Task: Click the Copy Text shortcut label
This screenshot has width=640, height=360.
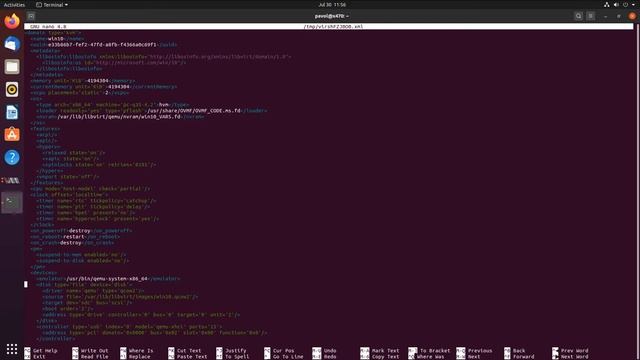Action: click(385, 357)
